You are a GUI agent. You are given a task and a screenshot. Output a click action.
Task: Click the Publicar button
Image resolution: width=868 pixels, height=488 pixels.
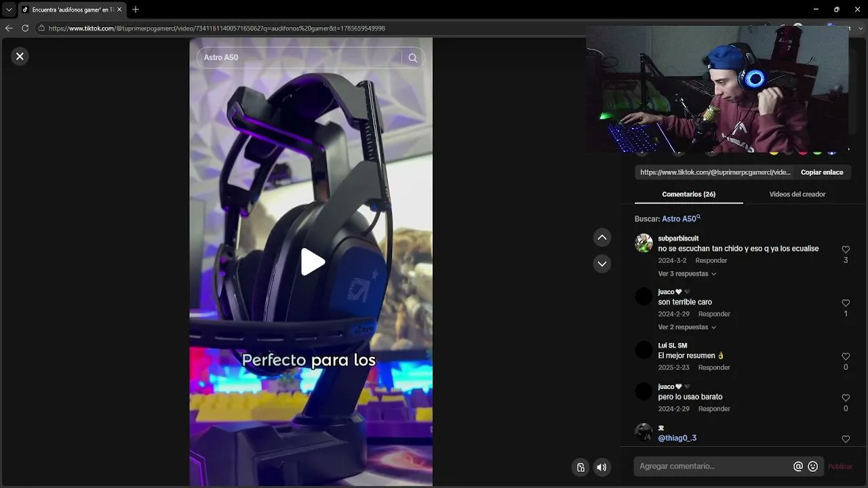click(840, 466)
